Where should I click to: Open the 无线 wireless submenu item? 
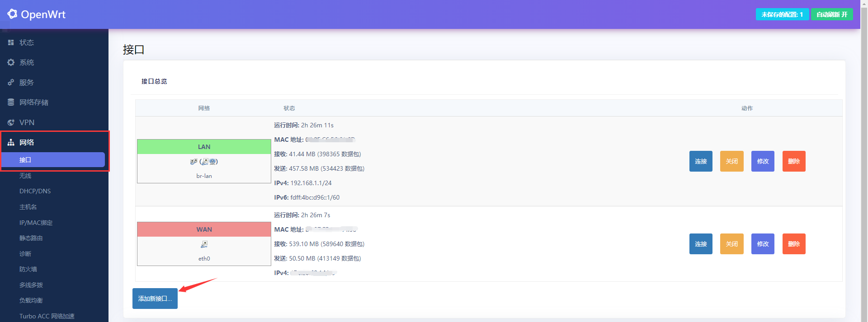point(25,176)
